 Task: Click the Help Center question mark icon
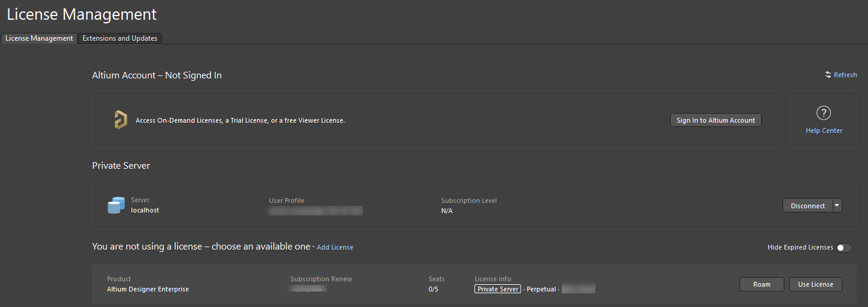(x=824, y=113)
